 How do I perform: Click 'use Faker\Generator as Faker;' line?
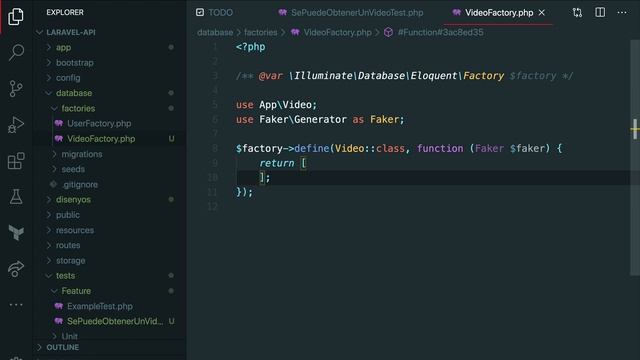(x=320, y=120)
